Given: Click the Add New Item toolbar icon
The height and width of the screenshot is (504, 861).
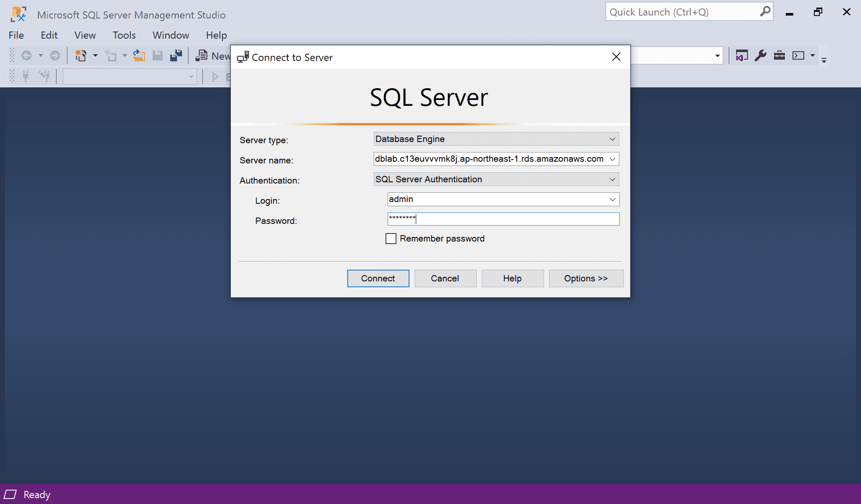Looking at the screenshot, I should click(x=111, y=55).
